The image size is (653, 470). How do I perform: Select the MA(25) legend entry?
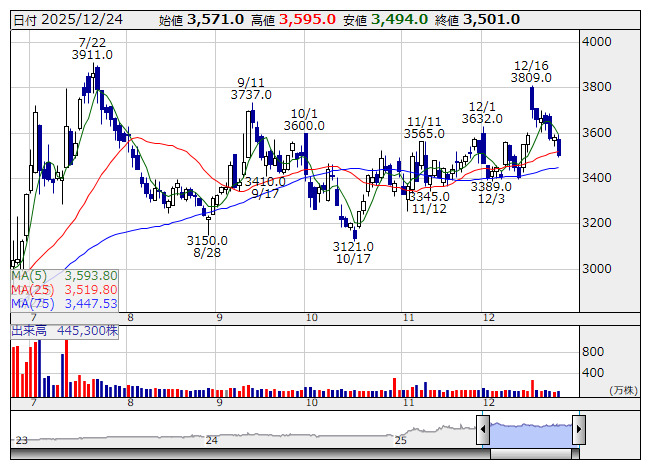pyautogui.click(x=65, y=289)
